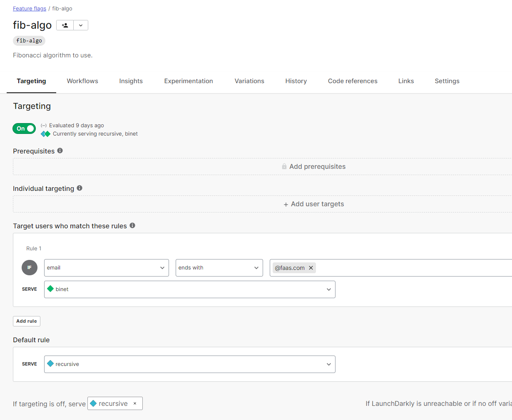The image size is (512, 420).
Task: Clear the recursive off variation
Action: point(135,403)
